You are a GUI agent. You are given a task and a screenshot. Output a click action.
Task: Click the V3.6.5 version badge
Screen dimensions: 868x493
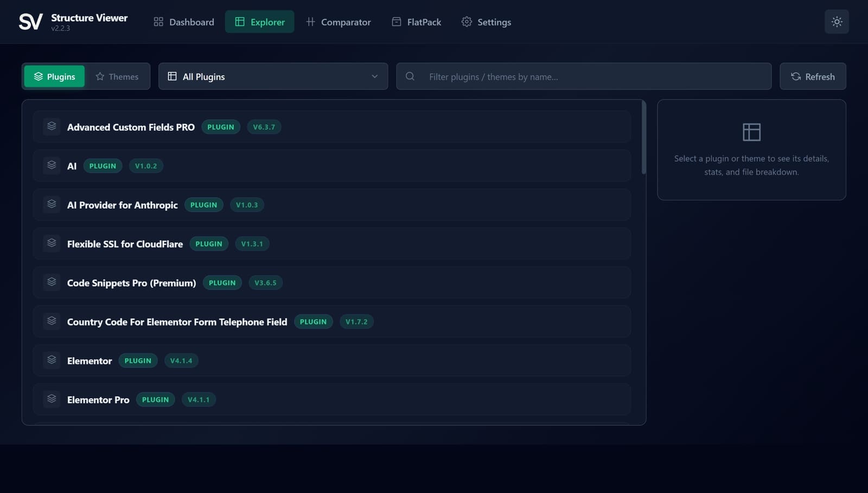click(265, 283)
